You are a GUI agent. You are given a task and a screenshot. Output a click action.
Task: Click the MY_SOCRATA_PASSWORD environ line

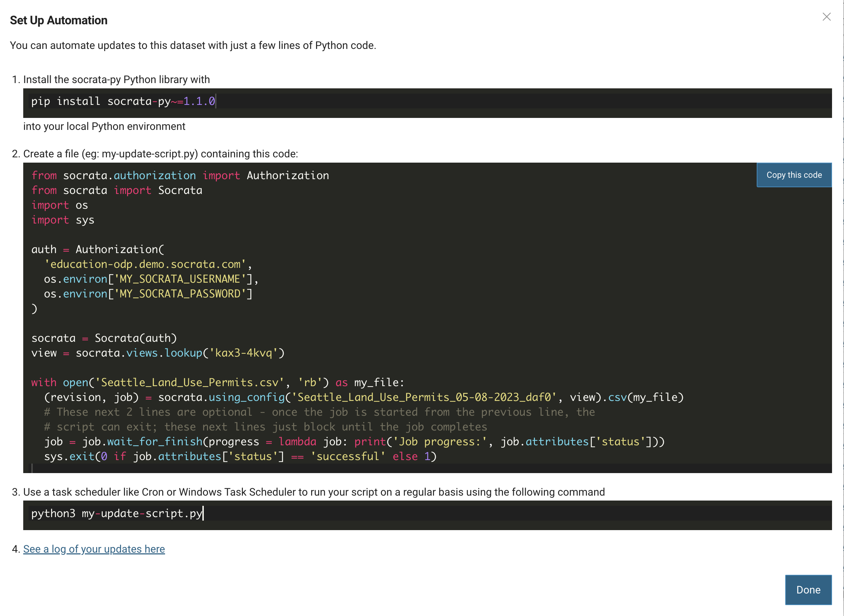click(x=148, y=294)
